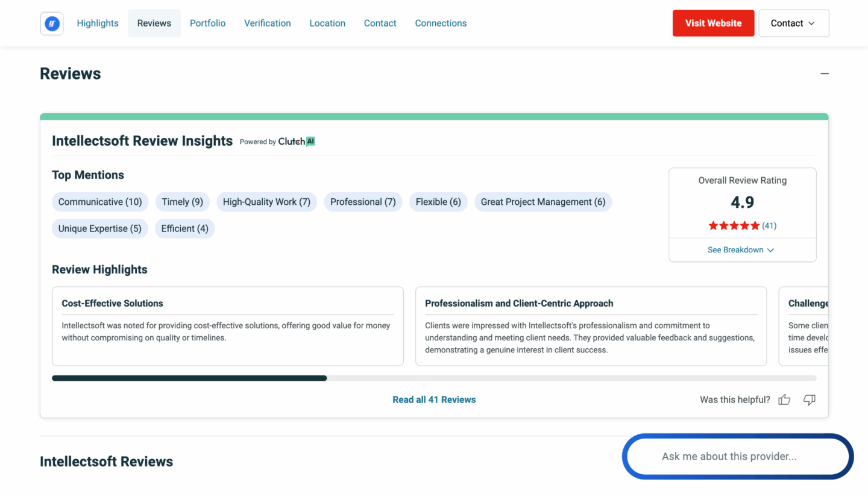868x497 pixels.
Task: Open the Portfolio tab
Action: [x=207, y=23]
